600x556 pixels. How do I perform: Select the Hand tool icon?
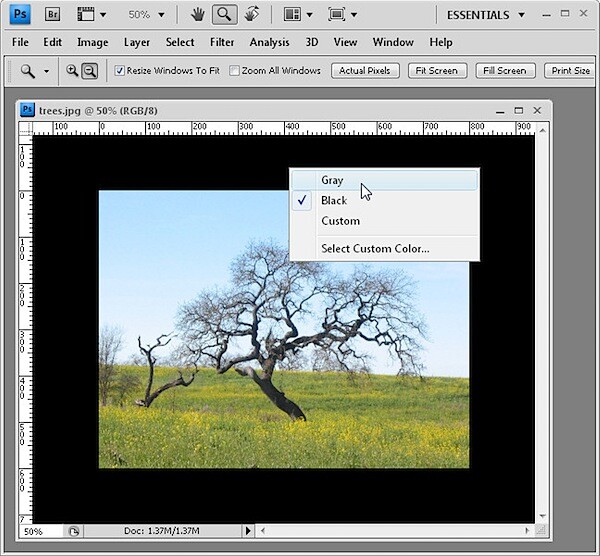point(197,15)
